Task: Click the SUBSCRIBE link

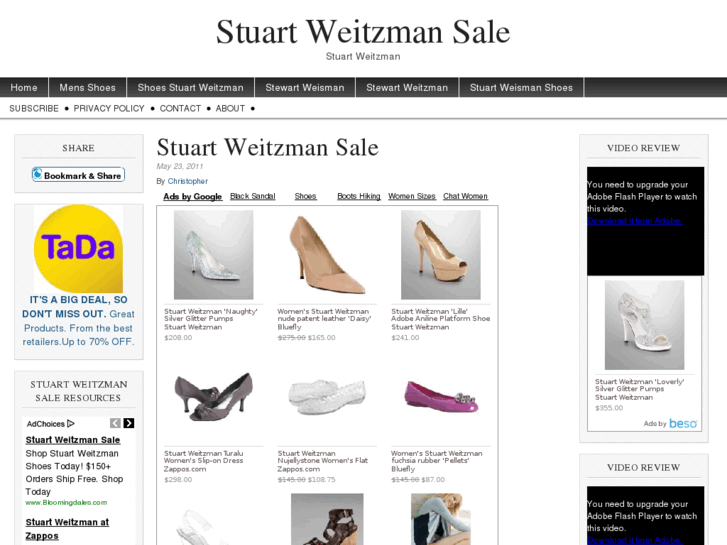Action: 34,109
